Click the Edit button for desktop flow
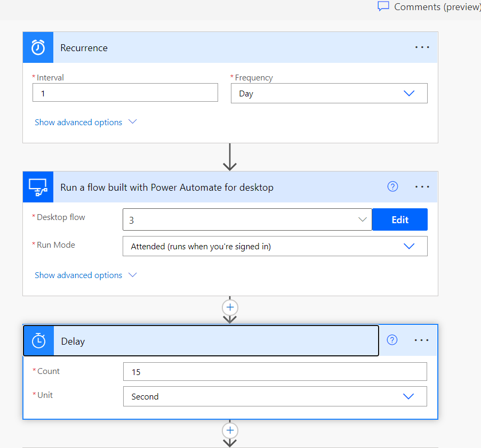The width and height of the screenshot is (481, 448). [400, 219]
